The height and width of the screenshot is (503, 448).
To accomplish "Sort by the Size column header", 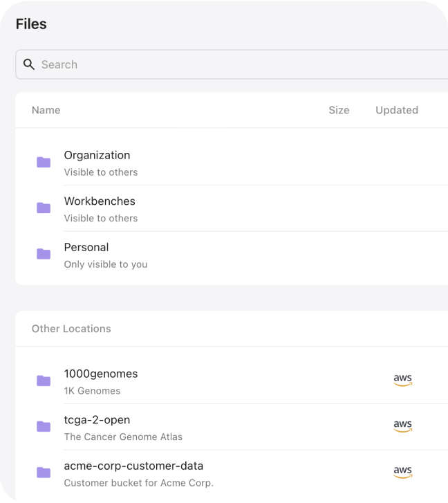I will point(339,110).
